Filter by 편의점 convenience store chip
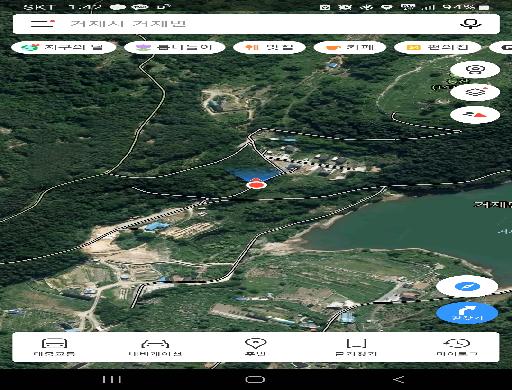Screen dimensions: 512x390 tap(438, 47)
